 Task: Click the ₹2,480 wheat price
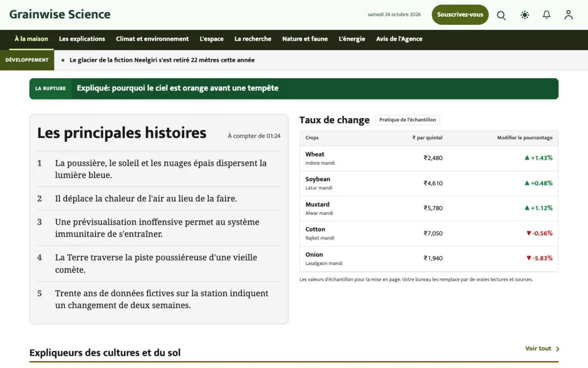point(433,158)
